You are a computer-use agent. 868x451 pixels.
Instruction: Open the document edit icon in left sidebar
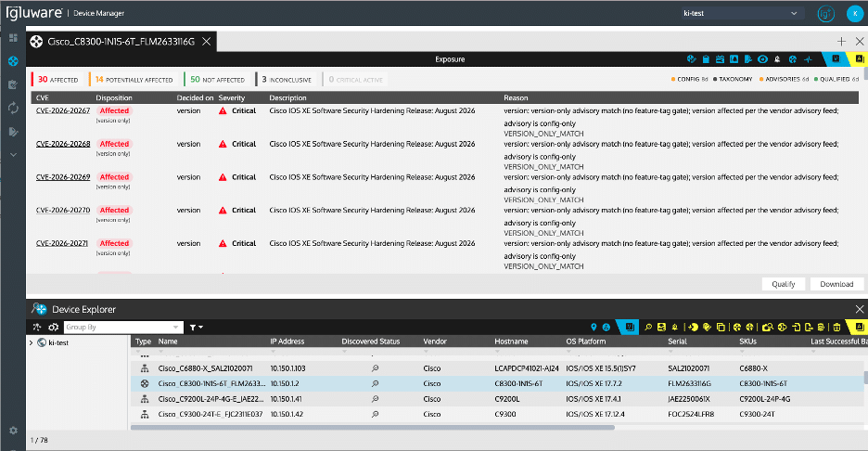[13, 132]
